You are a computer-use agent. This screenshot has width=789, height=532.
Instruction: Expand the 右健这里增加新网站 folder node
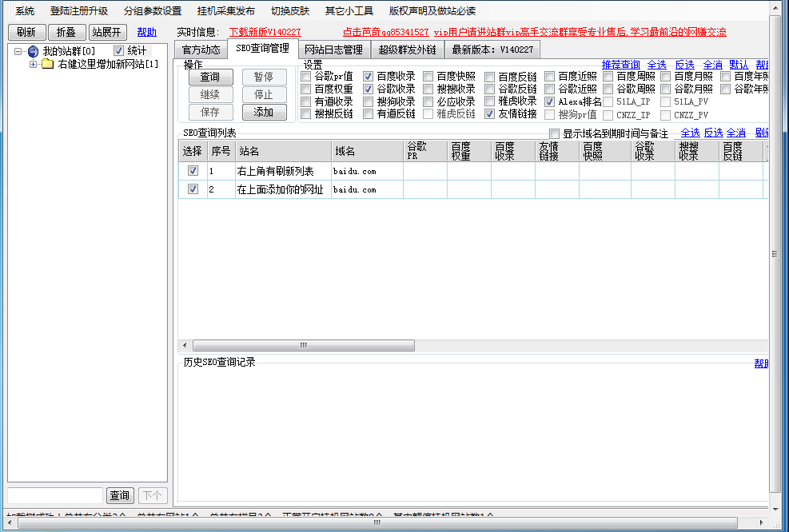[x=34, y=64]
